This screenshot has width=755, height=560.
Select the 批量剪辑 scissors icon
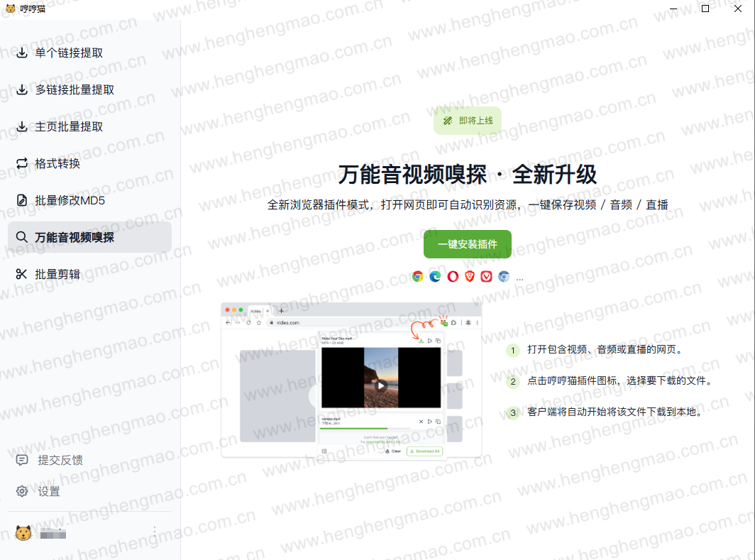pyautogui.click(x=22, y=275)
